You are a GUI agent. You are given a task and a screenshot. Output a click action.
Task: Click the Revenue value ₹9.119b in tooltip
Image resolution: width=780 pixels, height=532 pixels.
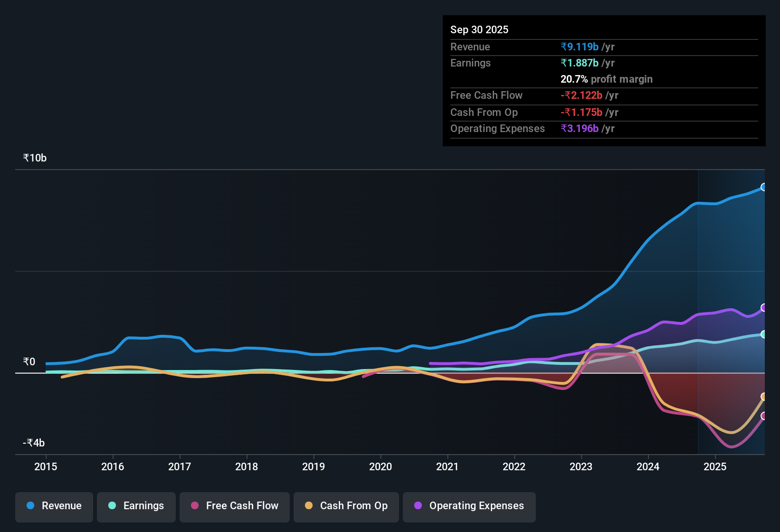coord(580,47)
